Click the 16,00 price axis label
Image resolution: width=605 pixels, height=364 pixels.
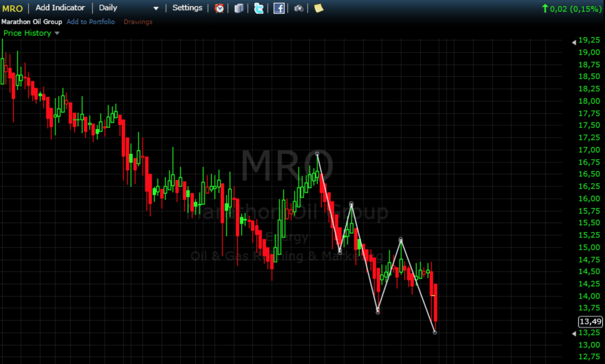click(589, 198)
